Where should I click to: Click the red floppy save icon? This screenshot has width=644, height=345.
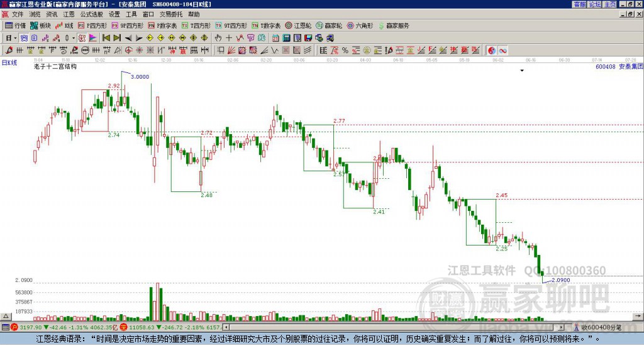(308, 38)
